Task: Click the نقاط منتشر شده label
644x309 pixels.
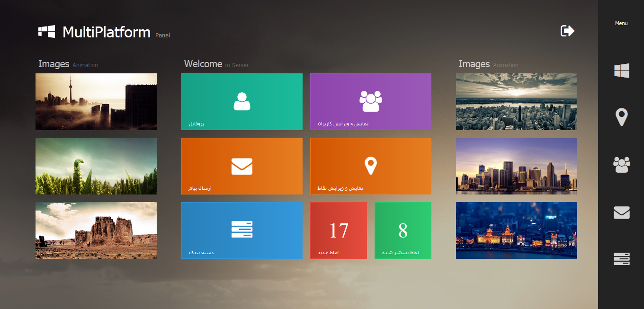Action: [x=401, y=253]
